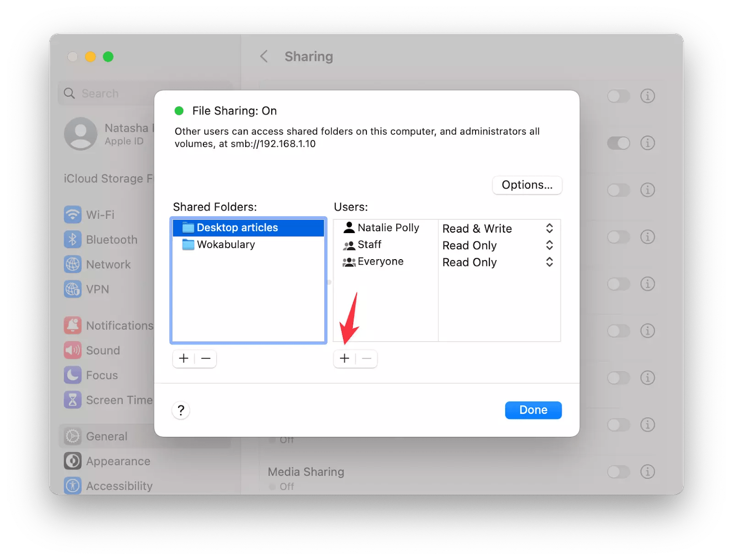This screenshot has width=733, height=560.
Task: Select the Wi-Fi sidebar icon
Action: (x=73, y=214)
